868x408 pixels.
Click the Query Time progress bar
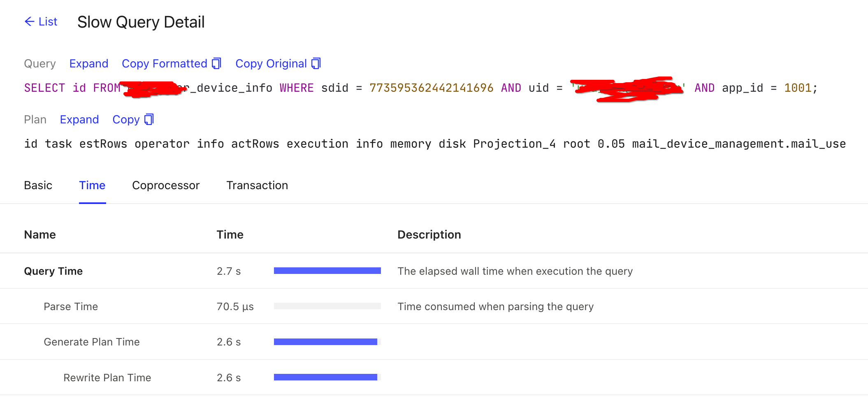(327, 271)
